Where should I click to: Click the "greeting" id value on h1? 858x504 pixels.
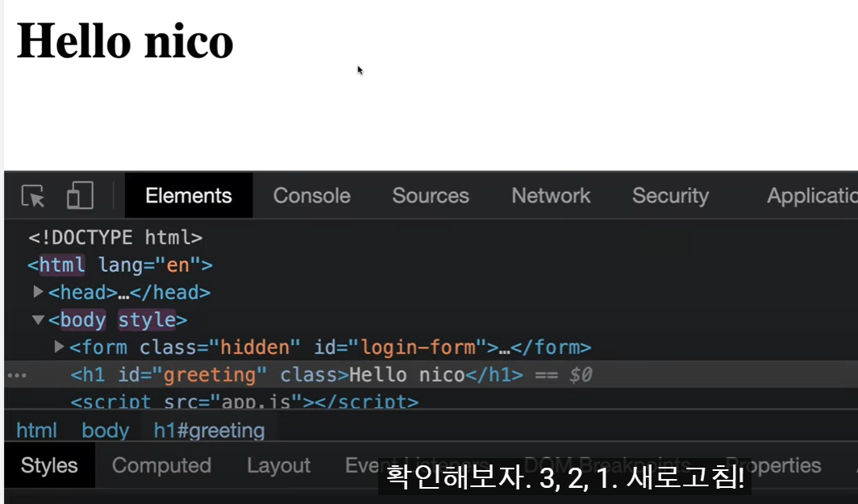(210, 375)
